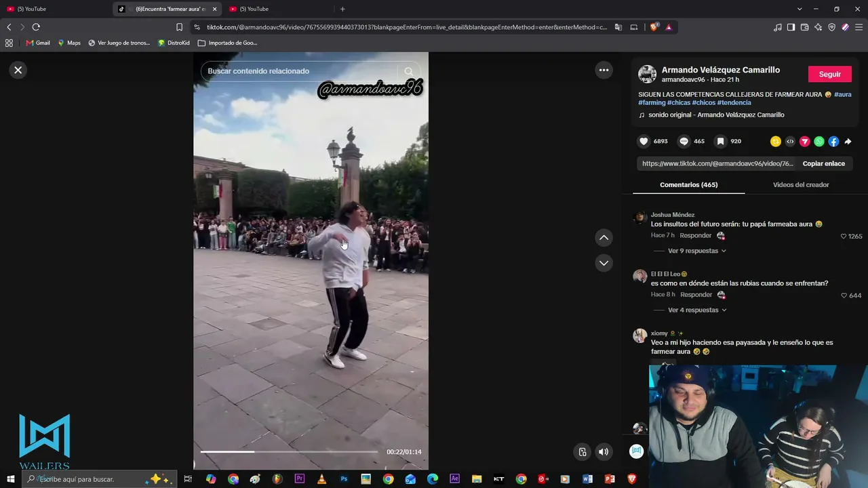The width and height of the screenshot is (868, 488).
Task: Open the Gmail bookmark
Action: point(38,43)
